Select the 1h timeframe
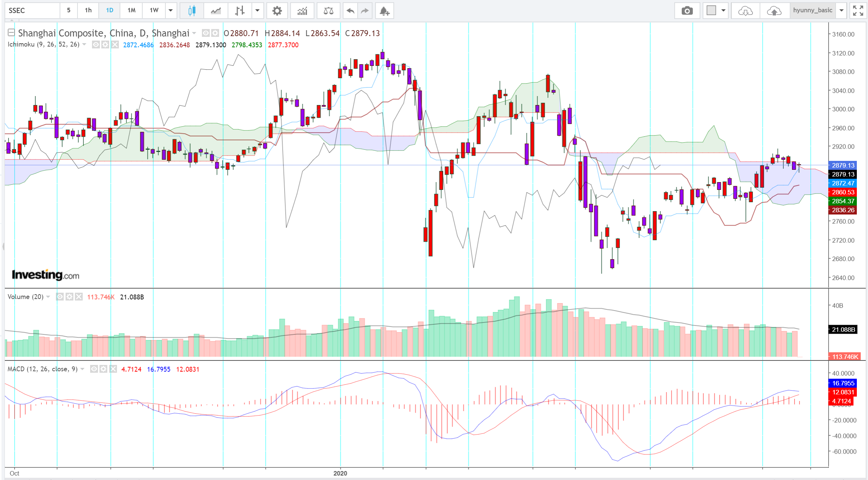 pyautogui.click(x=88, y=10)
